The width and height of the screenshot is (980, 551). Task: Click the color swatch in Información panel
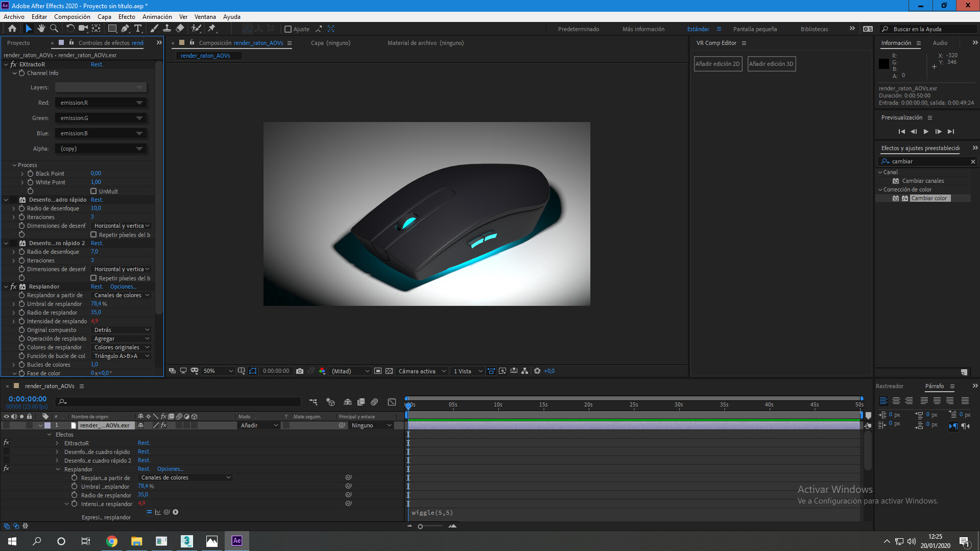pos(884,64)
